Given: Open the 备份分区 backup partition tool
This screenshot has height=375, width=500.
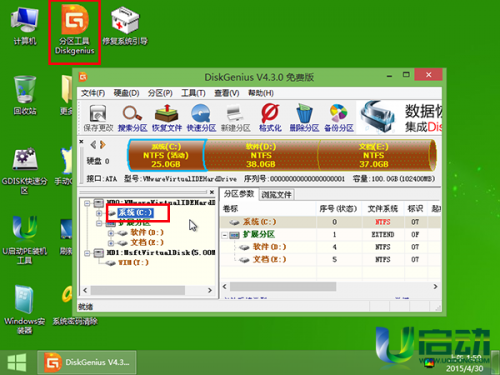Looking at the screenshot, I should [339, 117].
